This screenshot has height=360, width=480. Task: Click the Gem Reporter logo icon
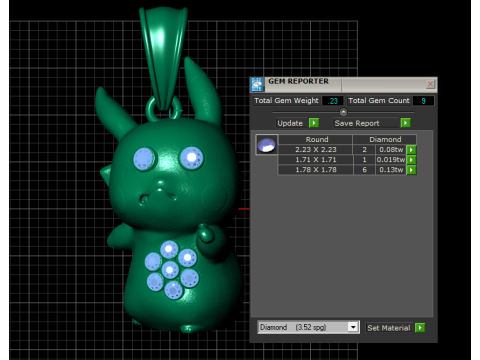257,85
